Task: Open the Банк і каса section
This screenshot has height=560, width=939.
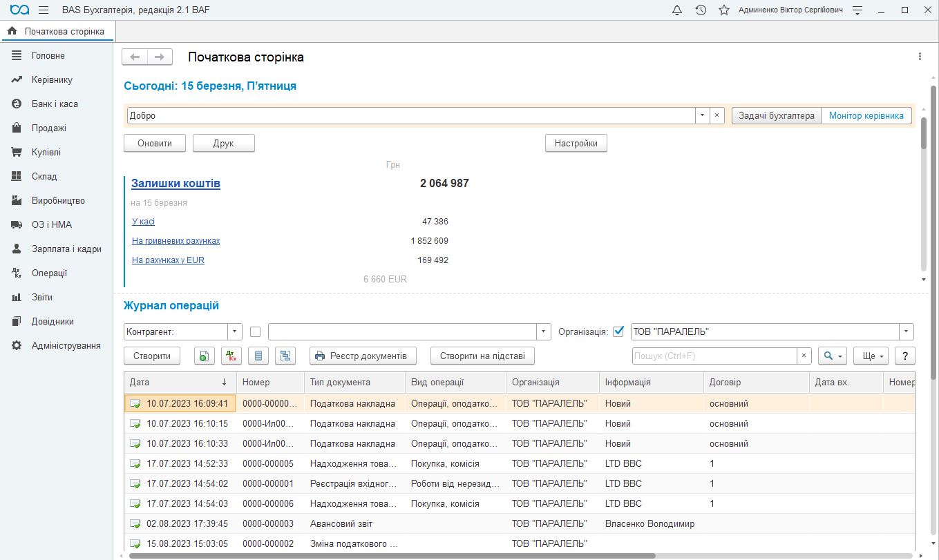Action: (55, 104)
